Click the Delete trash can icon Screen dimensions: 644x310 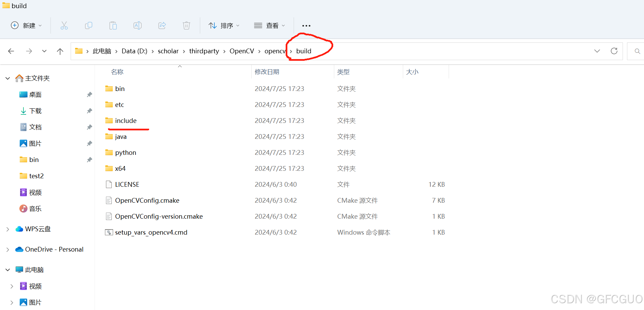pos(186,25)
